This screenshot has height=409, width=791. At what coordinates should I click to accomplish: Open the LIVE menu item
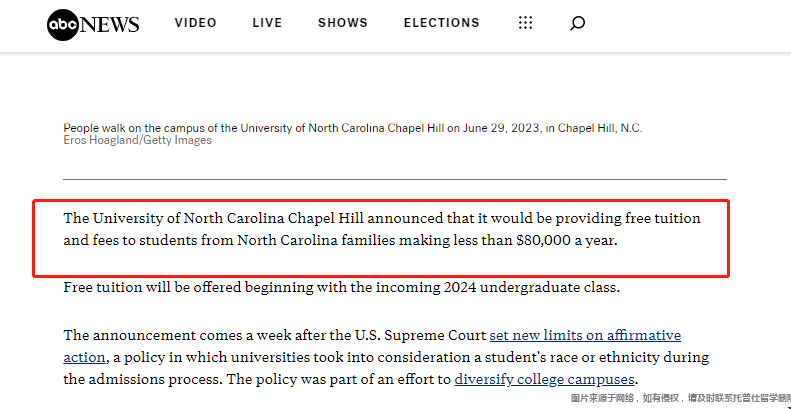tap(267, 23)
